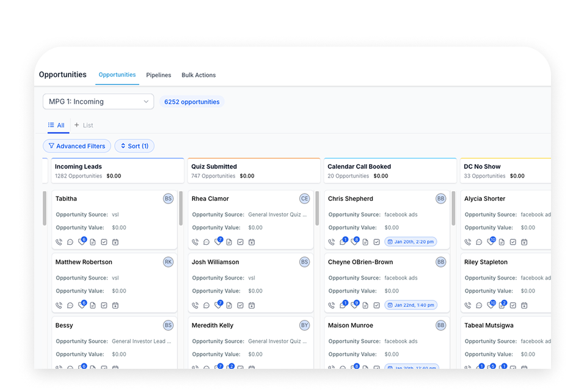The height and width of the screenshot is (392, 584).
Task: Click notes icon with badge on Riley Stapleton's card
Action: point(502,305)
